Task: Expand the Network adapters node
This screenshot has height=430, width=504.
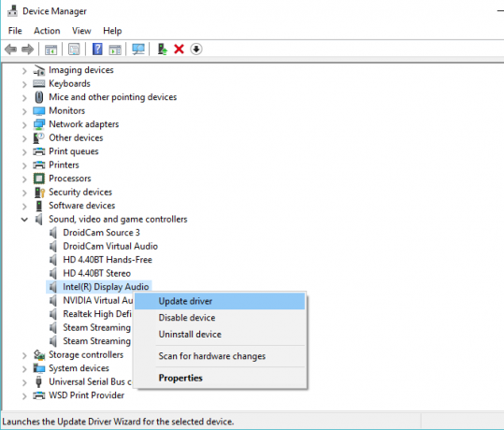Action: pyautogui.click(x=24, y=124)
